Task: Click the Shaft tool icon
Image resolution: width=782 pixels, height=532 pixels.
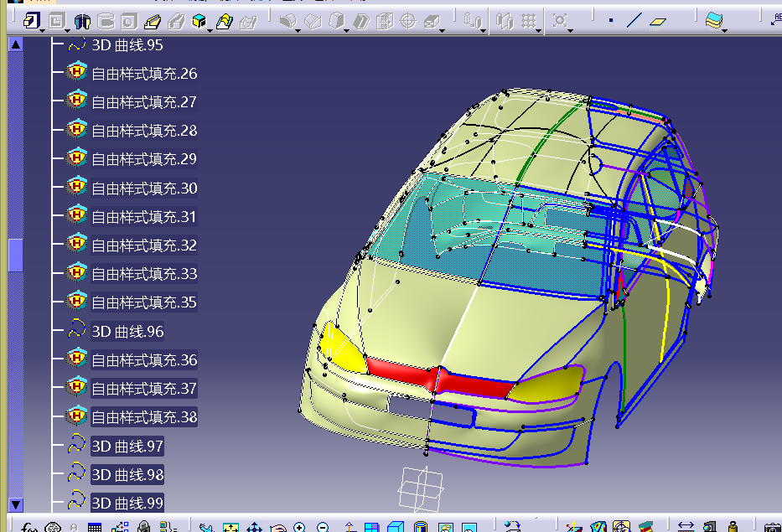Action: pyautogui.click(x=81, y=20)
